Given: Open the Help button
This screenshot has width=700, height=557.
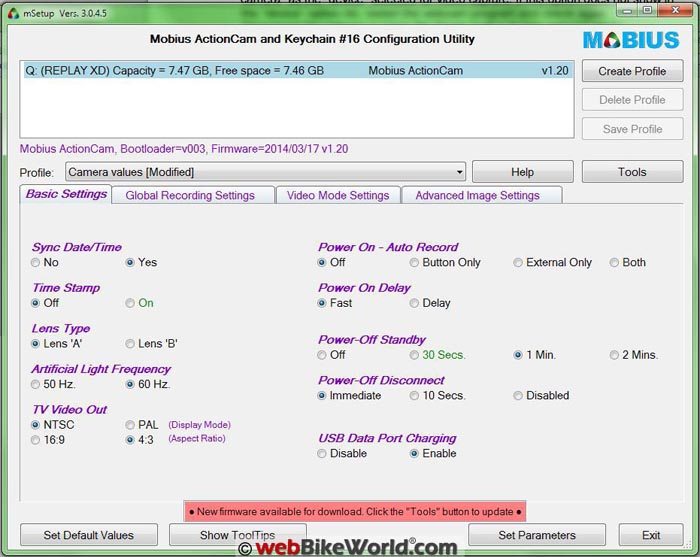Looking at the screenshot, I should 522,172.
